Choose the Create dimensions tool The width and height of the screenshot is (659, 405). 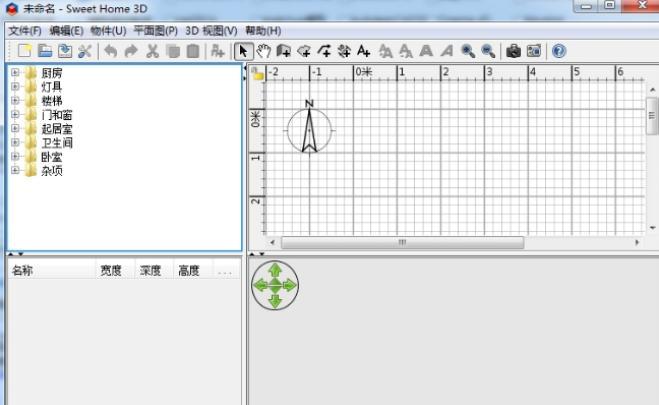pyautogui.click(x=344, y=51)
